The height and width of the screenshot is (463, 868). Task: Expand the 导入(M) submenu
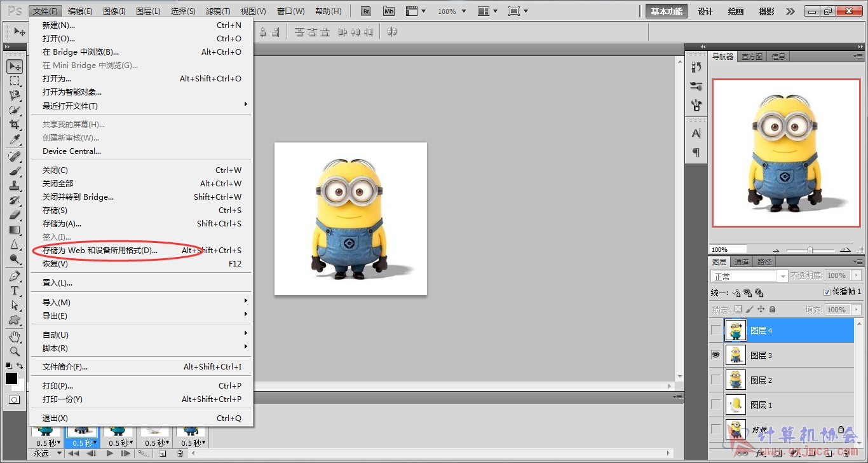point(142,302)
